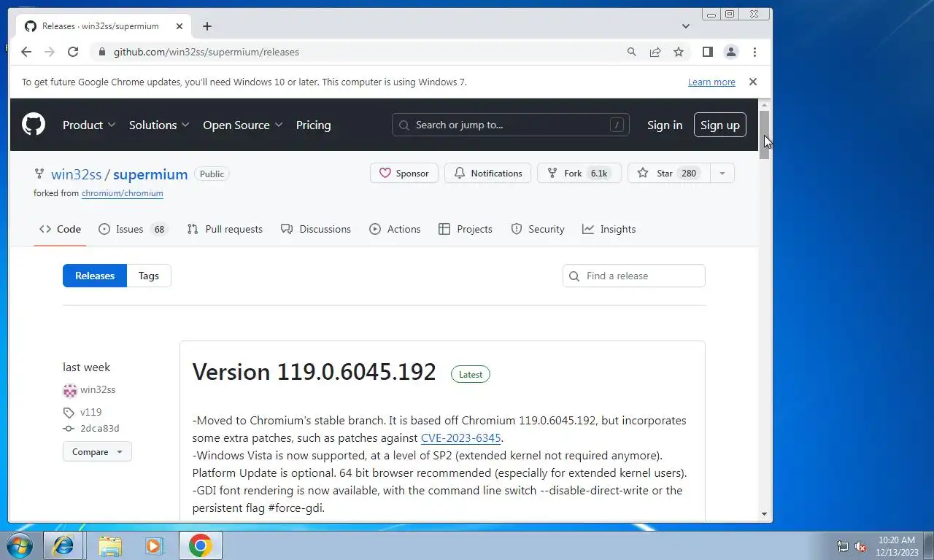Open the Security tab
The image size is (934, 560).
(538, 229)
